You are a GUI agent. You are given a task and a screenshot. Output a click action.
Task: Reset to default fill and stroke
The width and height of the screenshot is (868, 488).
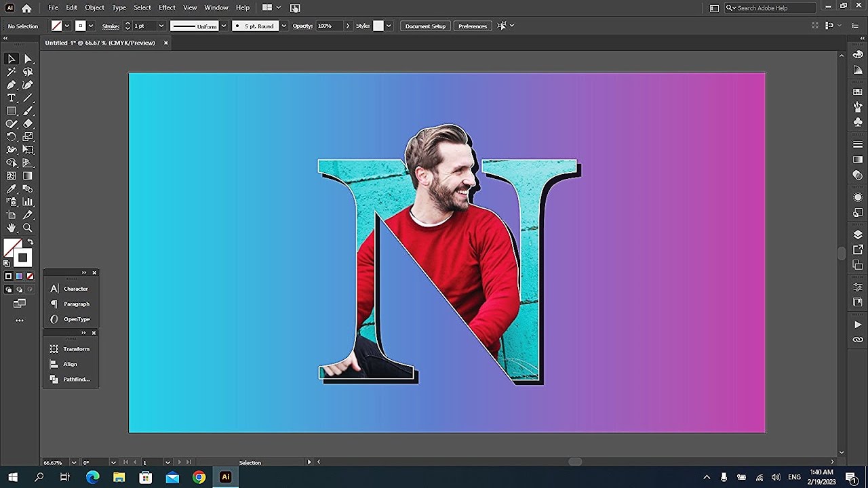coord(7,262)
